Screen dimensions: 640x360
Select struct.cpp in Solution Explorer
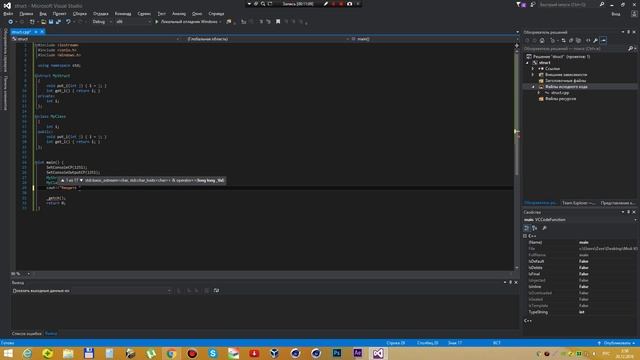(559, 93)
